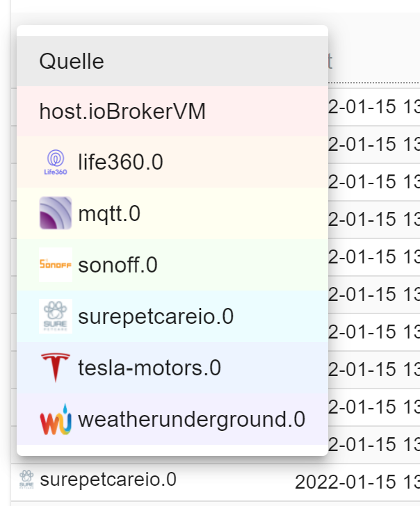Viewport: 420px width, 506px height.
Task: Select surepetcareio.0 in the dropdown
Action: 172,316
